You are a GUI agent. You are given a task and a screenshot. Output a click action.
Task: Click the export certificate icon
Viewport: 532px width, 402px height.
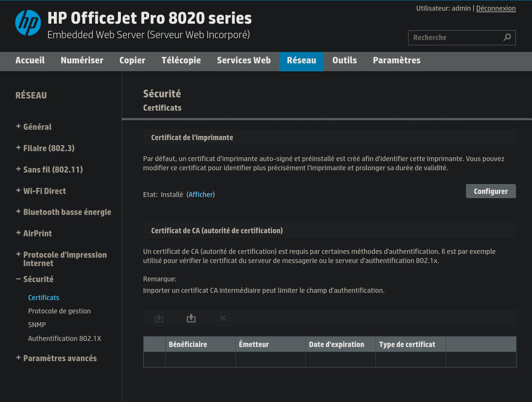coord(159,318)
